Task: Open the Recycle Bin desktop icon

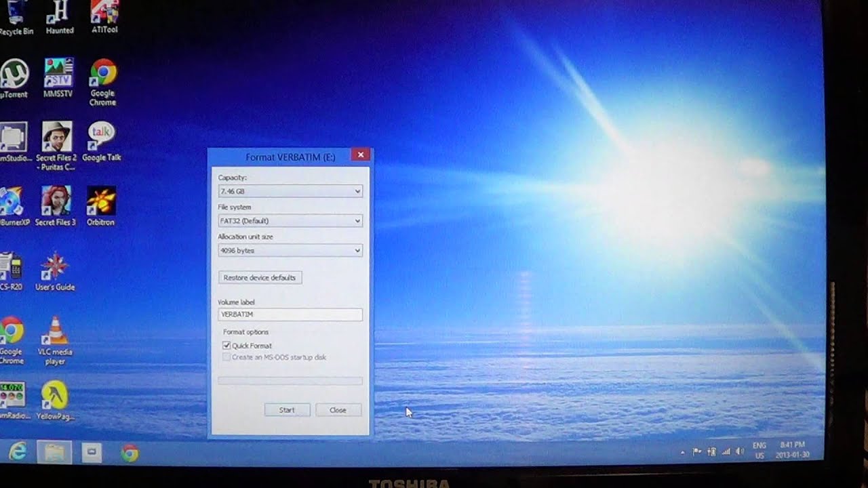Action: pos(15,18)
